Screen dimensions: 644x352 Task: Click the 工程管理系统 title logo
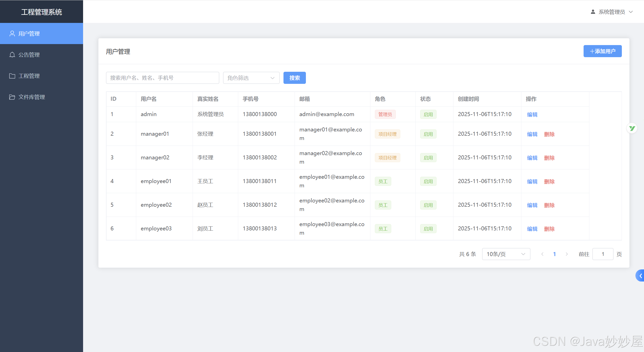click(x=42, y=12)
